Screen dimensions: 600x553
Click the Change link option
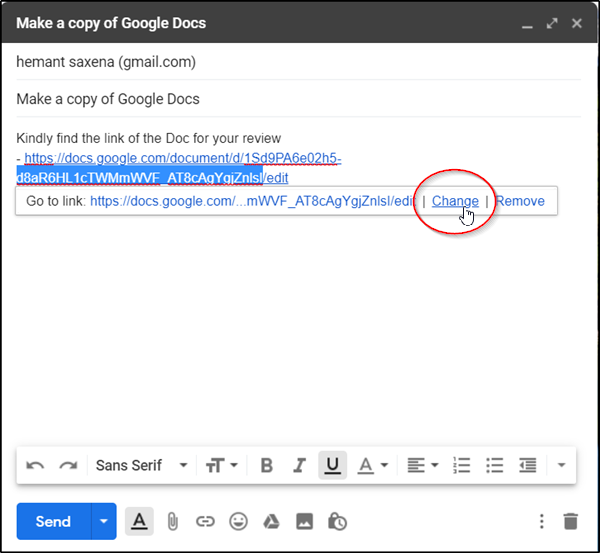(455, 201)
